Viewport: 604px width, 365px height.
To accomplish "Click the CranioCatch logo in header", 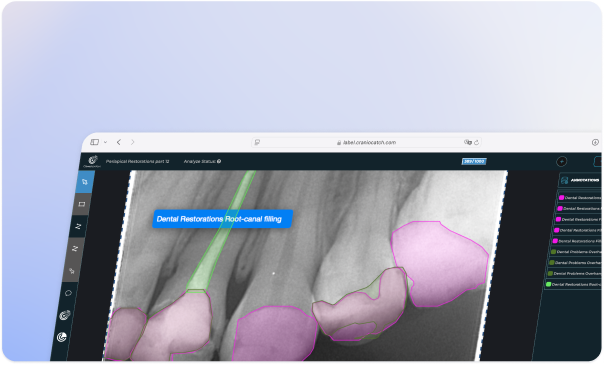I will pyautogui.click(x=93, y=161).
